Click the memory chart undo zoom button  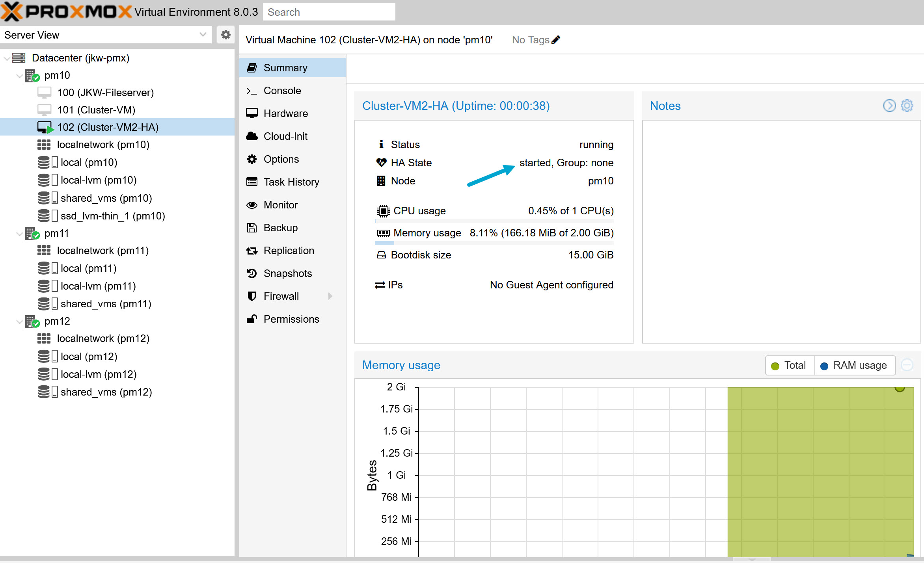[x=907, y=365]
